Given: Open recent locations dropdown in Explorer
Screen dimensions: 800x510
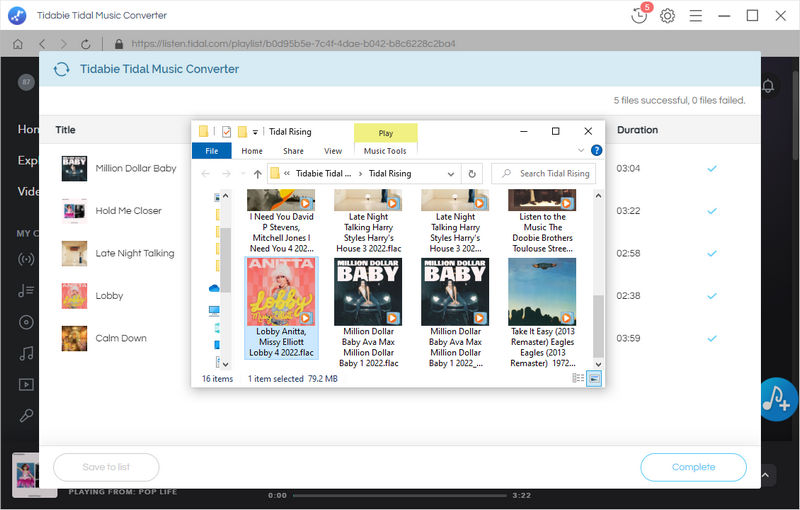Looking at the screenshot, I should coord(243,174).
